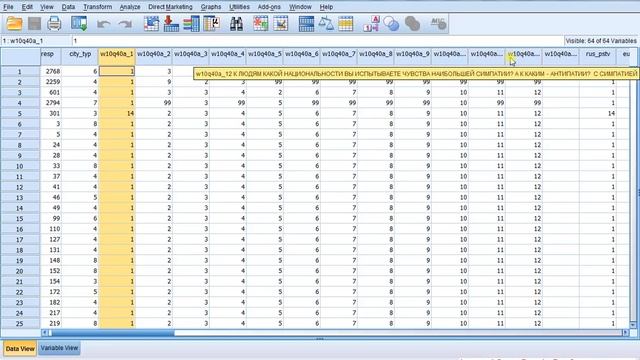Image resolution: width=640 pixels, height=360 pixels.
Task: Open the Direct Marketing menu
Action: 170,7
